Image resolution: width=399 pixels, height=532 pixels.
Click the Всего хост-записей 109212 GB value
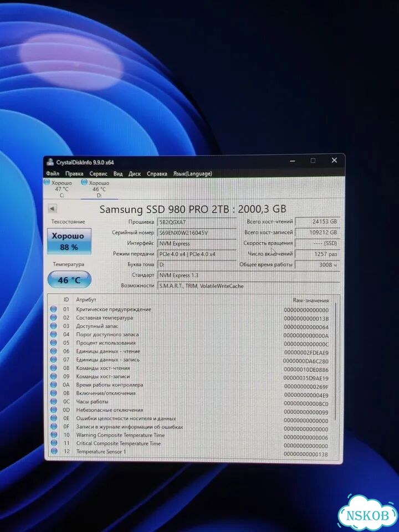click(x=317, y=232)
